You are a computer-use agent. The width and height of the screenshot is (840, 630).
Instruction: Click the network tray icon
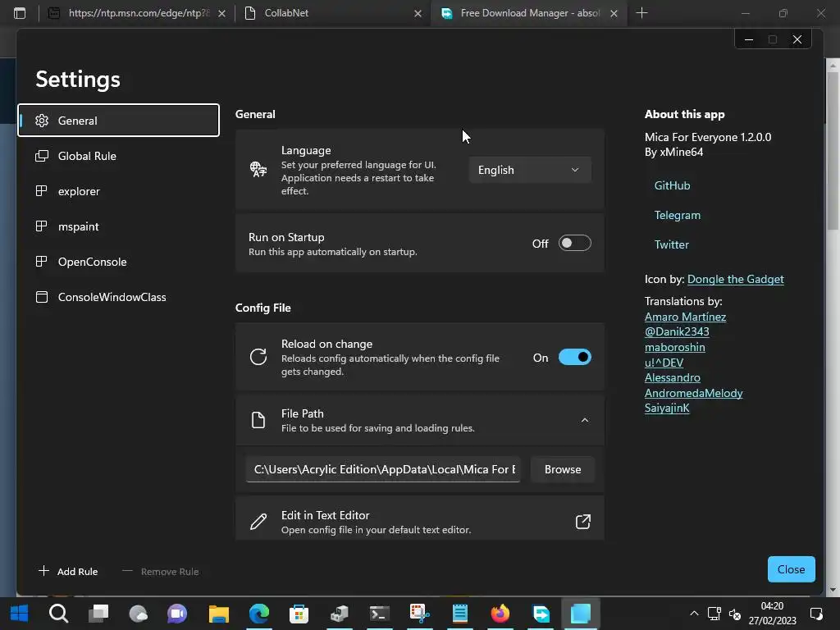point(714,614)
